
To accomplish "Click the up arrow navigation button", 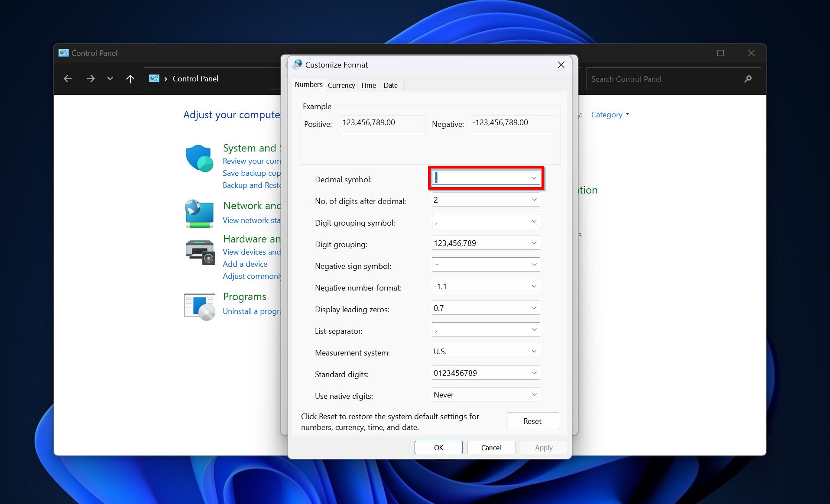I will tap(130, 79).
